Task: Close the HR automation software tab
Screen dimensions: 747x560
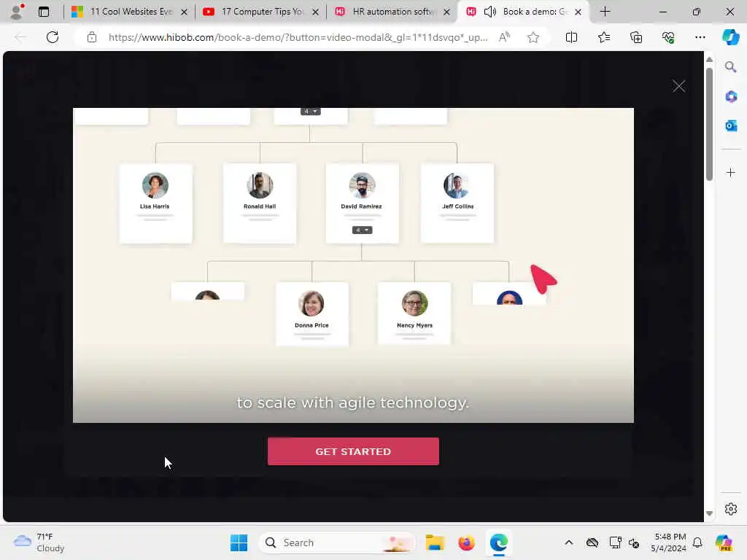Action: (446, 12)
